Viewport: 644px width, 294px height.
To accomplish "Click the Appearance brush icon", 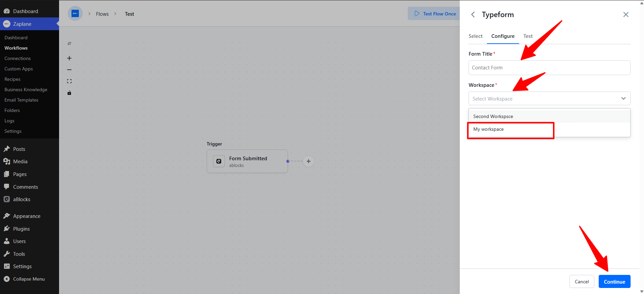I will point(7,216).
